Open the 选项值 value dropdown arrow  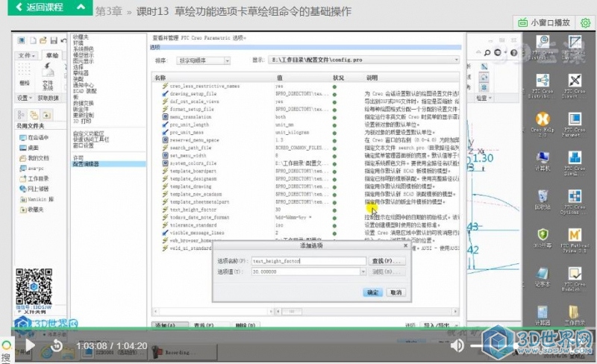(x=363, y=272)
